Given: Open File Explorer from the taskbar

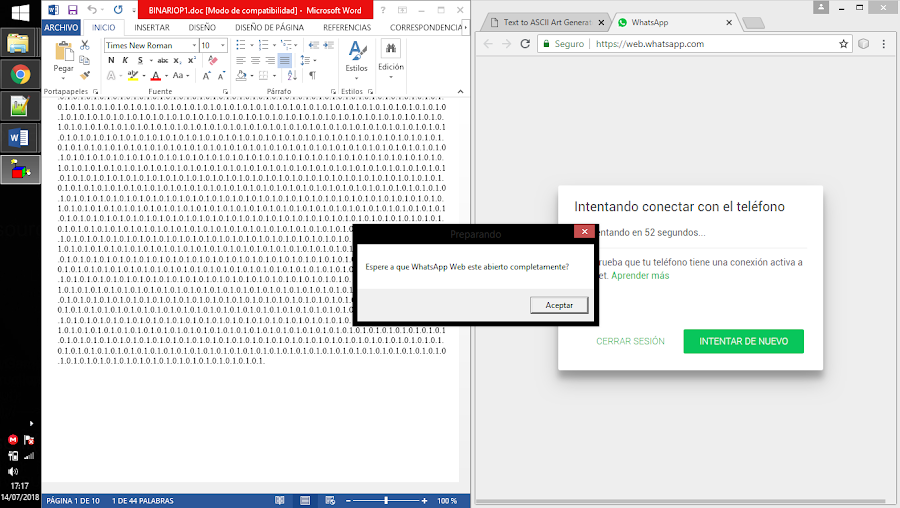Looking at the screenshot, I should click(20, 44).
